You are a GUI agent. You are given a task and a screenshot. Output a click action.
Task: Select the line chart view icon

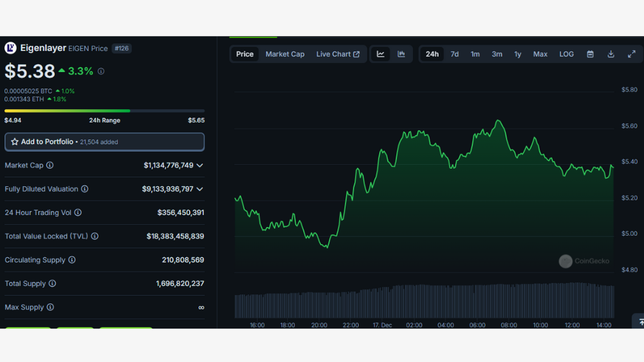click(381, 54)
